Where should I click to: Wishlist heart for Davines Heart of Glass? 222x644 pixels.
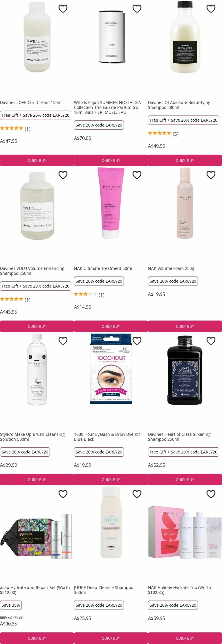(x=211, y=341)
